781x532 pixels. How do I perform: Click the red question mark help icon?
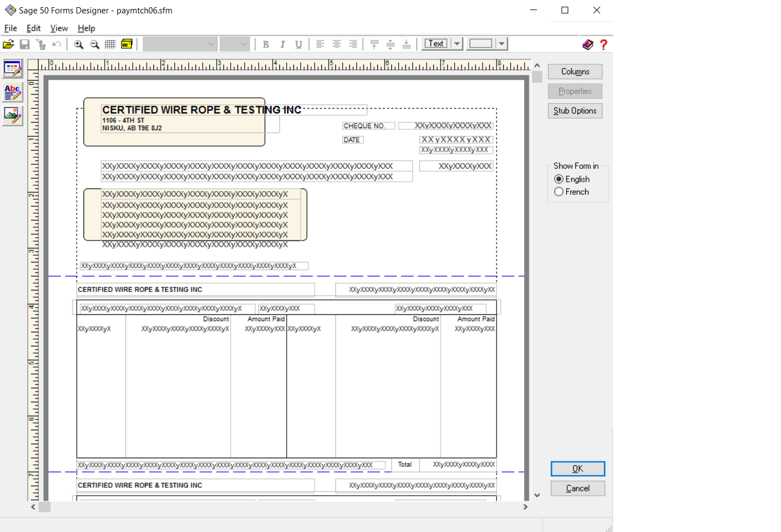click(604, 44)
